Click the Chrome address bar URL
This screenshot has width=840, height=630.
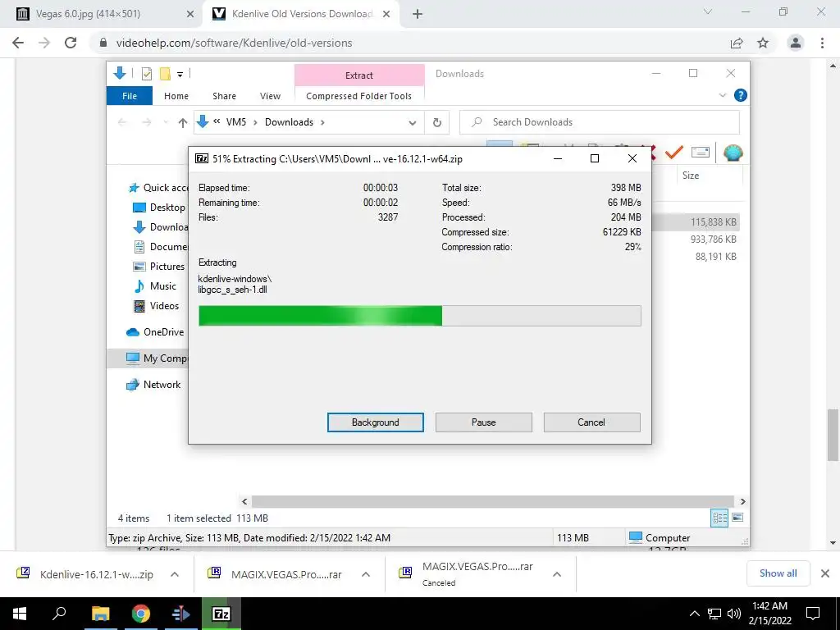click(x=234, y=43)
